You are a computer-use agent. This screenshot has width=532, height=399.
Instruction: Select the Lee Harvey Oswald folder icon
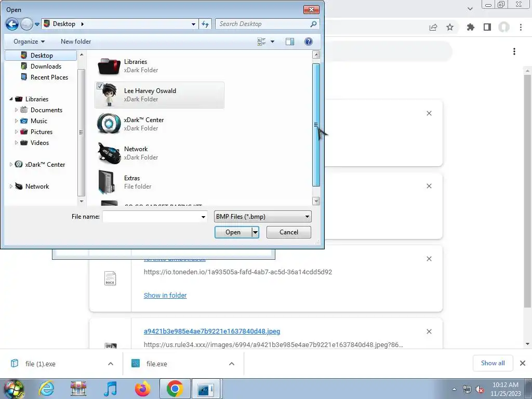(109, 95)
